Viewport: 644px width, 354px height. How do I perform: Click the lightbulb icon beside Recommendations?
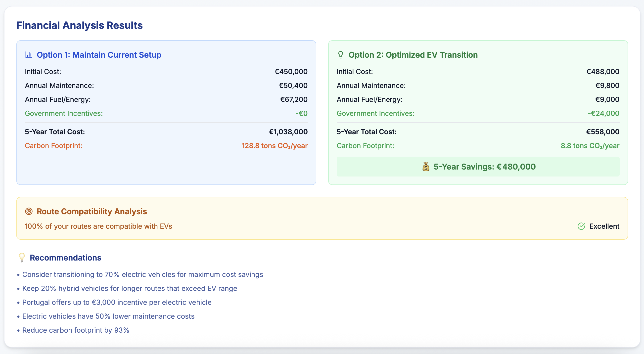click(x=22, y=258)
